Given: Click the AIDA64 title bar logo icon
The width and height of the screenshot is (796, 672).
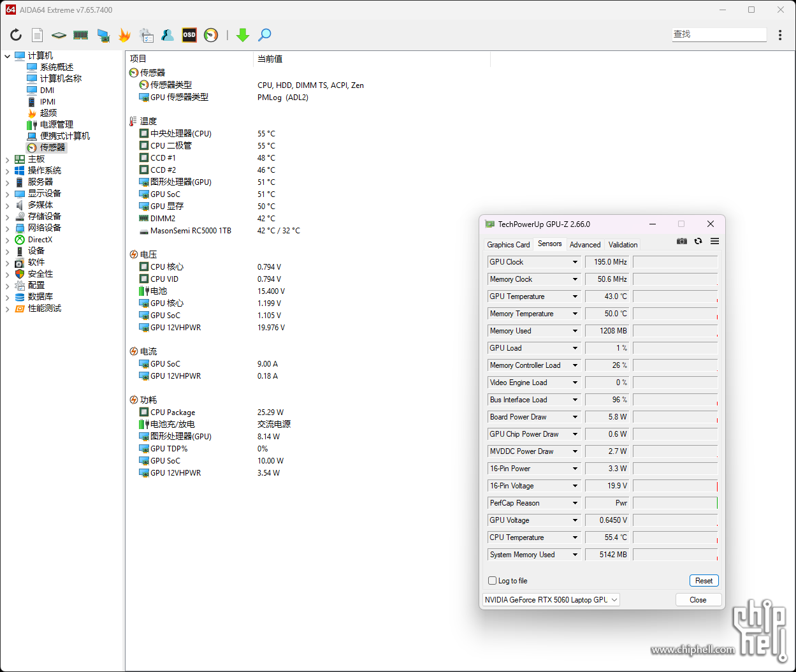Looking at the screenshot, I should point(10,10).
